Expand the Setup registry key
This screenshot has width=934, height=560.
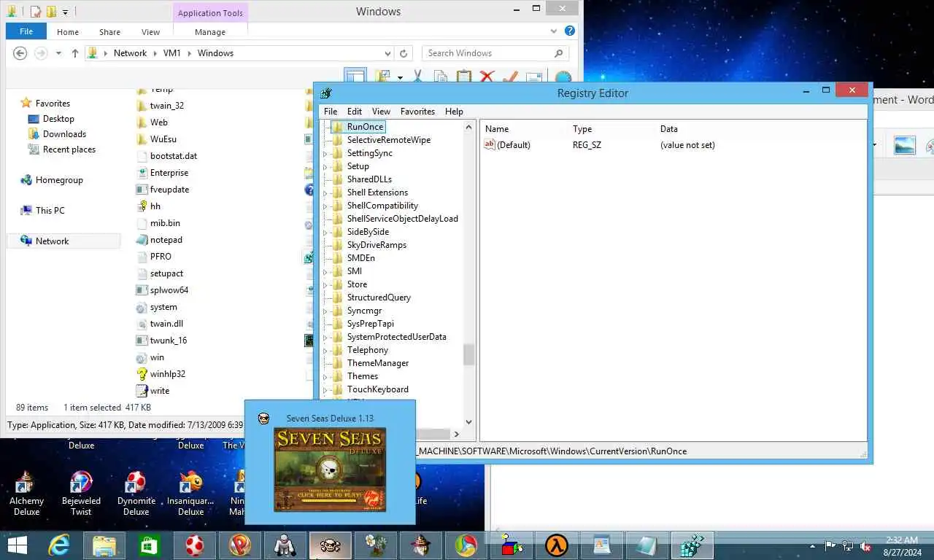(x=325, y=166)
